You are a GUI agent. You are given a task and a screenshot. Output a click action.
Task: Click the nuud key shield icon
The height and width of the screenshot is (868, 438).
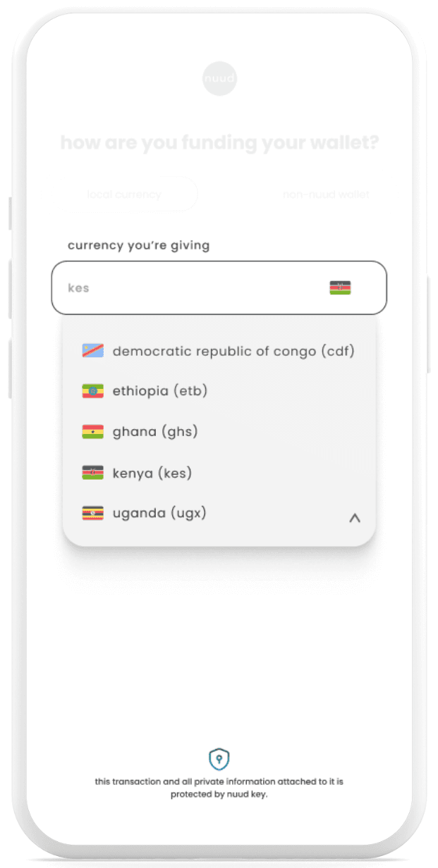pyautogui.click(x=219, y=759)
